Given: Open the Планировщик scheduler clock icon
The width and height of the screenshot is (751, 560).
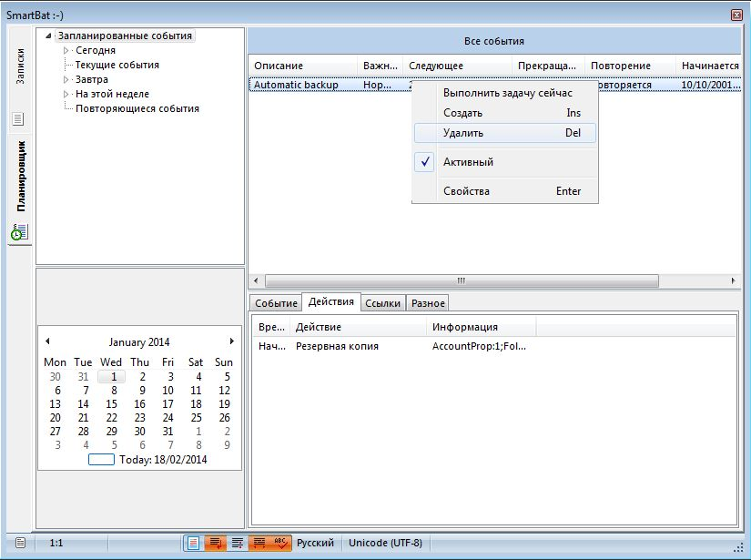Looking at the screenshot, I should 19,232.
